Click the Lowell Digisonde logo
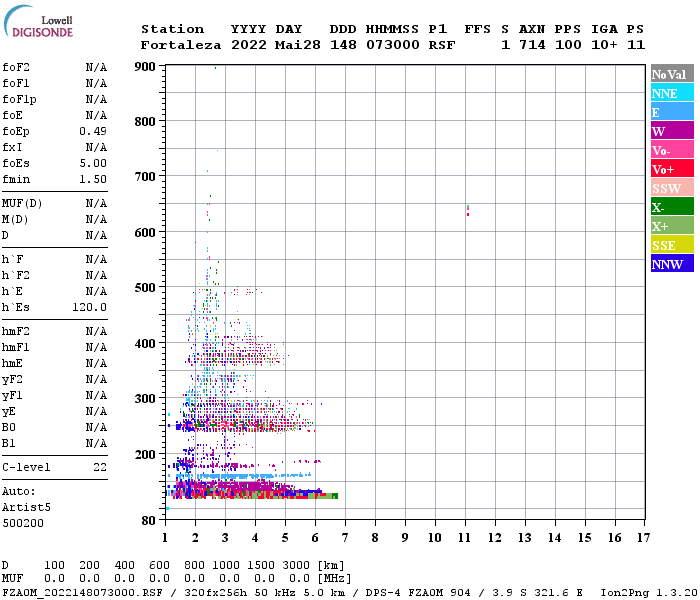The height and width of the screenshot is (600, 700). pyautogui.click(x=38, y=22)
